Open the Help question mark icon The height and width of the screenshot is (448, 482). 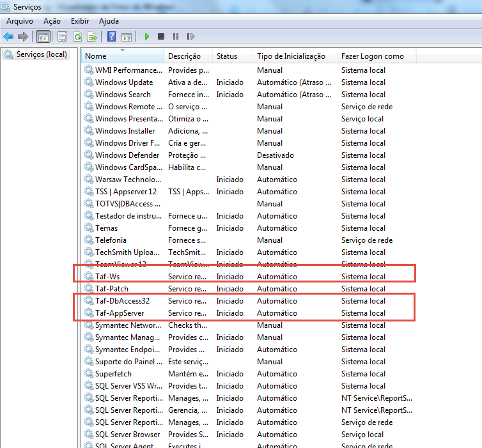click(x=111, y=36)
